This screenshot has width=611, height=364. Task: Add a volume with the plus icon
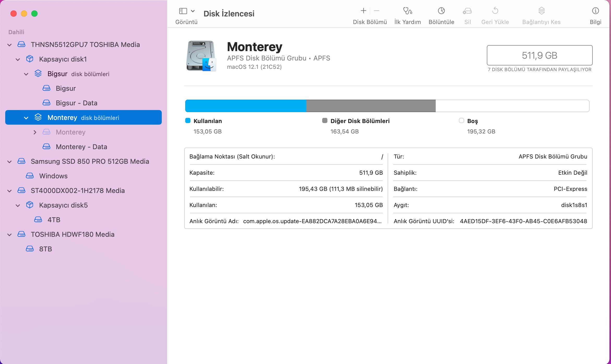tap(363, 11)
